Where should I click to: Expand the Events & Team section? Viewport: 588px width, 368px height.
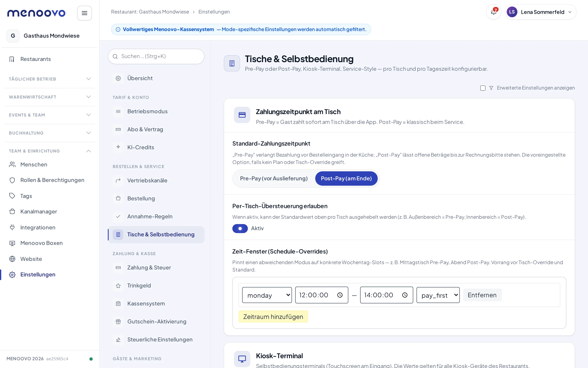50,115
